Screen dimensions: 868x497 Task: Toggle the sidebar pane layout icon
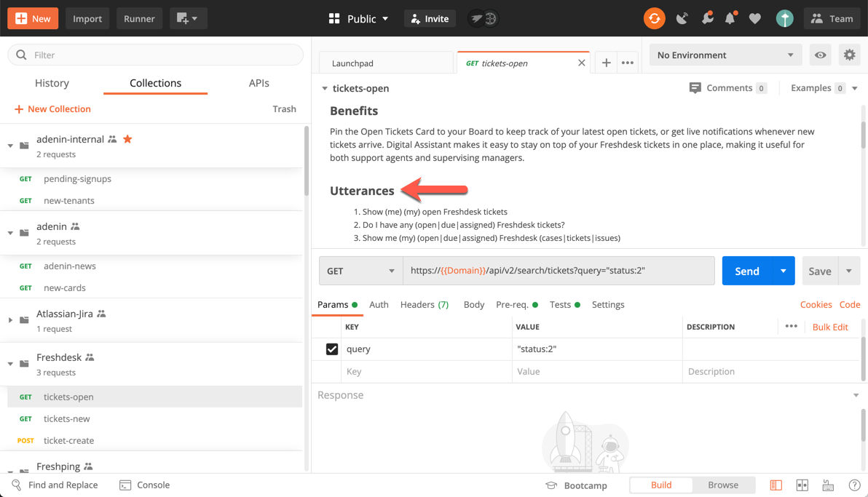tap(776, 485)
